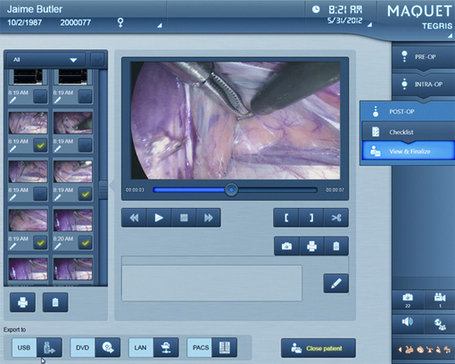Uncheck the 8:20 AM thumbnail checkbox
Viewport: 455px width, 364px height.
click(85, 243)
